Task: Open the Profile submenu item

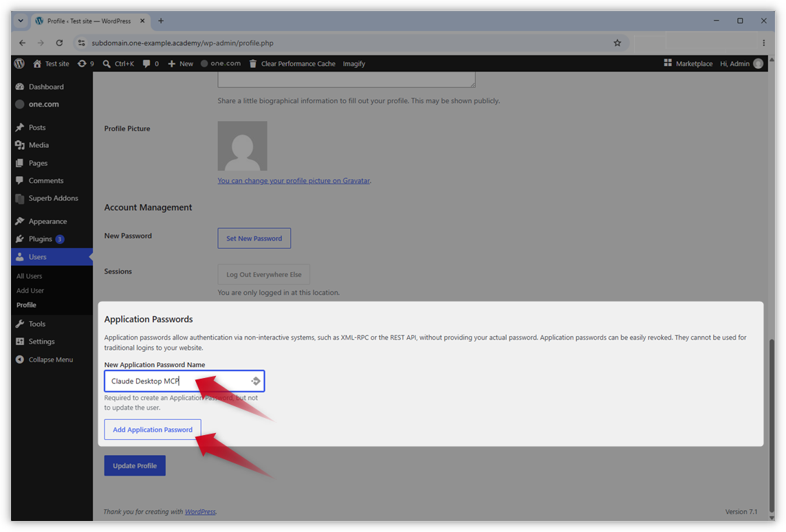Action: click(26, 305)
